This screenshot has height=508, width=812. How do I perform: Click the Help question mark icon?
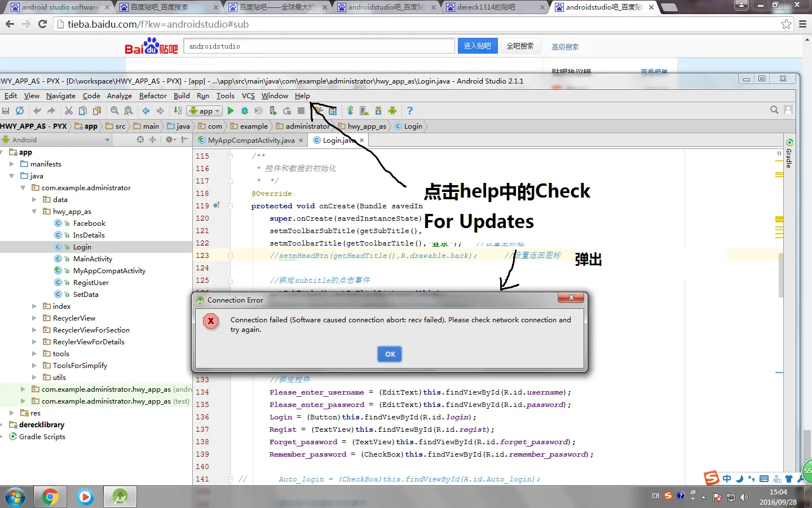(410, 111)
